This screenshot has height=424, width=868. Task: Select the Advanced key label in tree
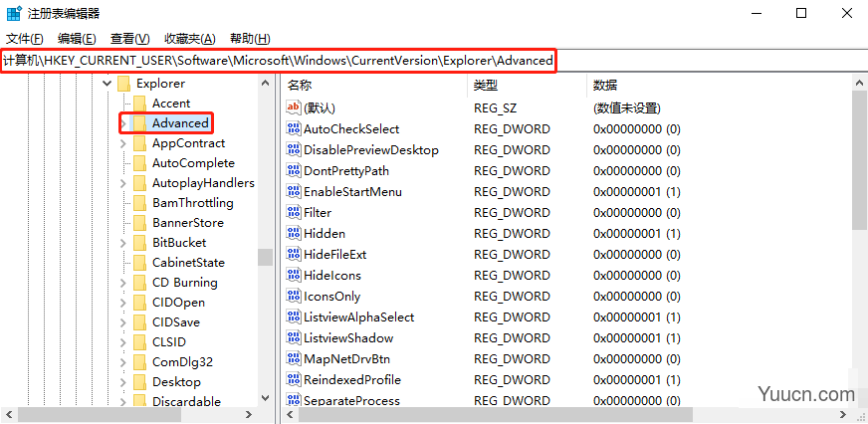(x=180, y=122)
